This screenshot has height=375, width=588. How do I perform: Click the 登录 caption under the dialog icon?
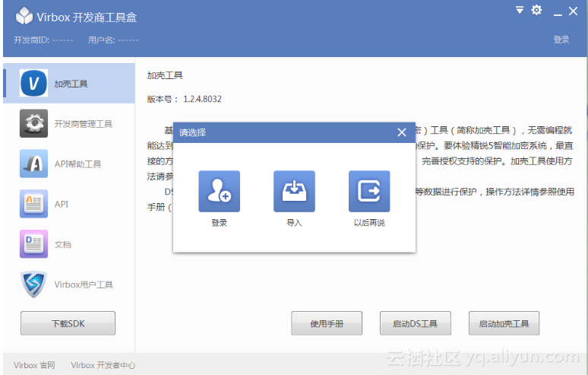pyautogui.click(x=219, y=223)
